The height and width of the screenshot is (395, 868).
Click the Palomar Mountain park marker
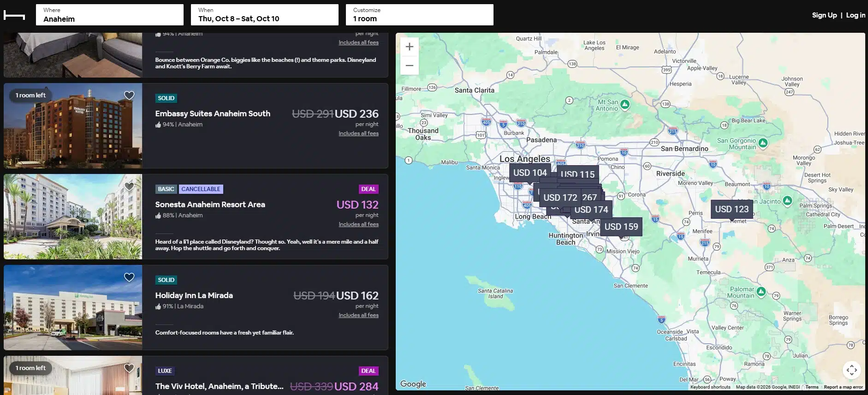point(761,292)
